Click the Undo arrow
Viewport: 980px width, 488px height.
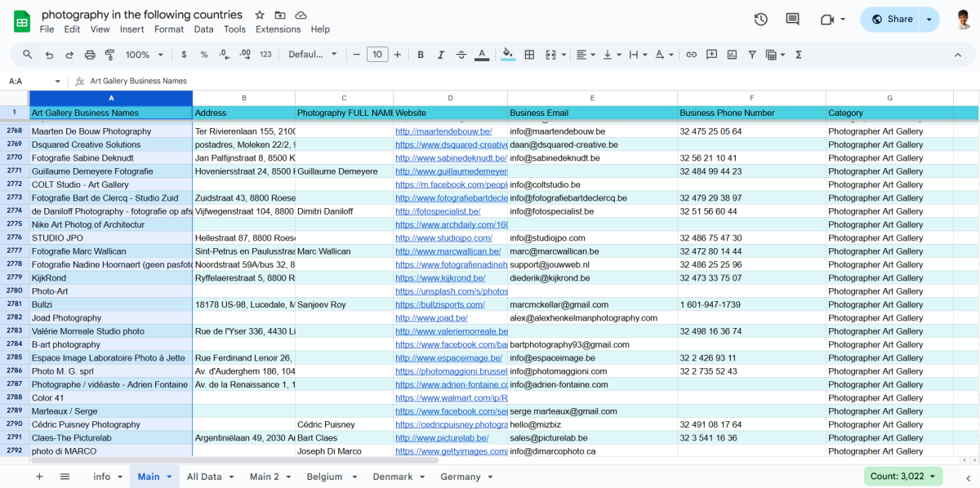click(x=49, y=55)
